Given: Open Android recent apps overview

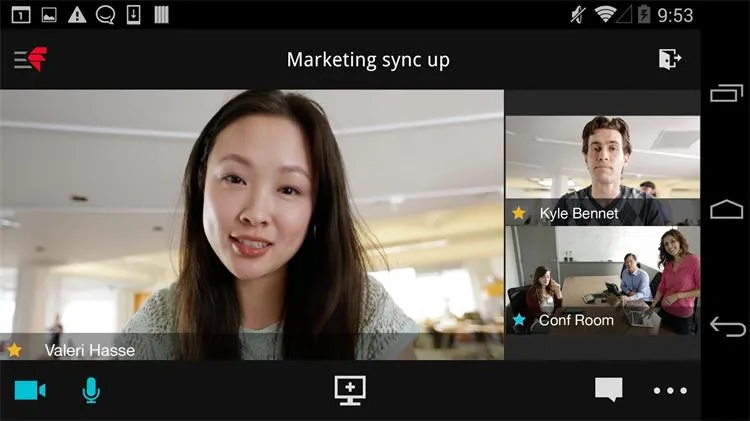Looking at the screenshot, I should tap(727, 93).
